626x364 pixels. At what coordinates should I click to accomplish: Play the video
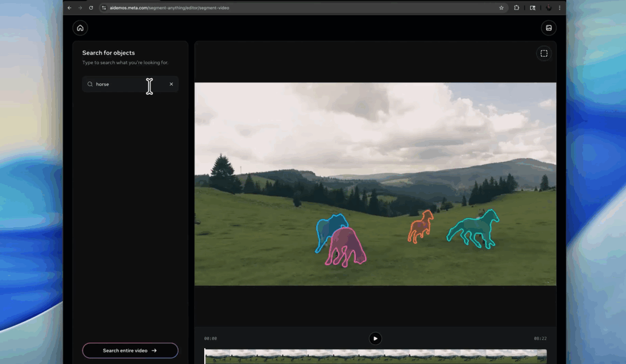[375, 338]
